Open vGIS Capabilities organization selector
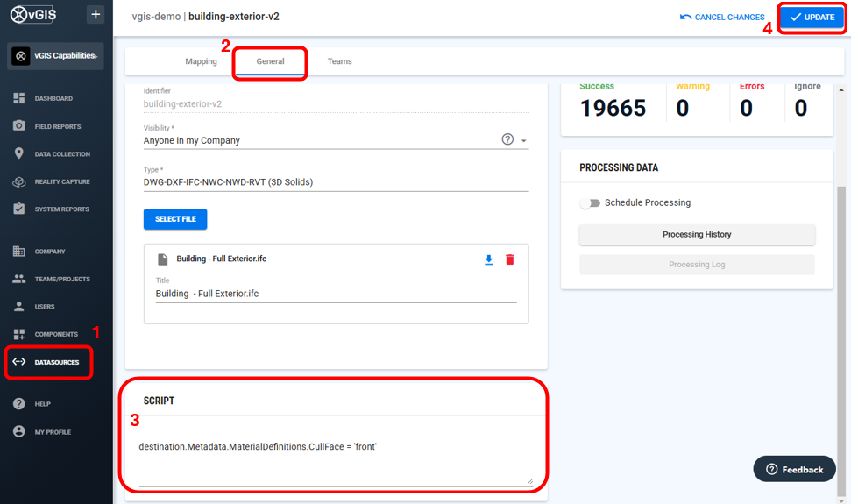This screenshot has height=504, width=851. pos(55,56)
